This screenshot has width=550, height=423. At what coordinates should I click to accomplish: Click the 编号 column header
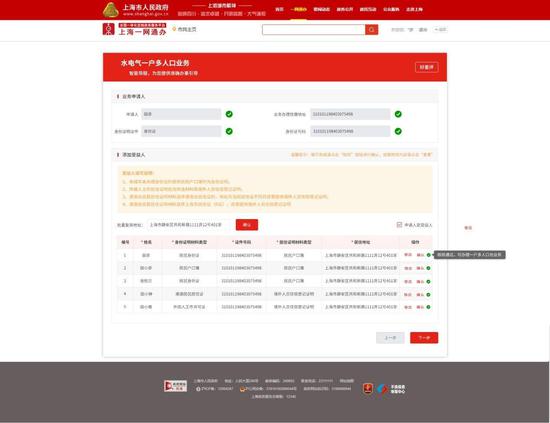pyautogui.click(x=125, y=242)
